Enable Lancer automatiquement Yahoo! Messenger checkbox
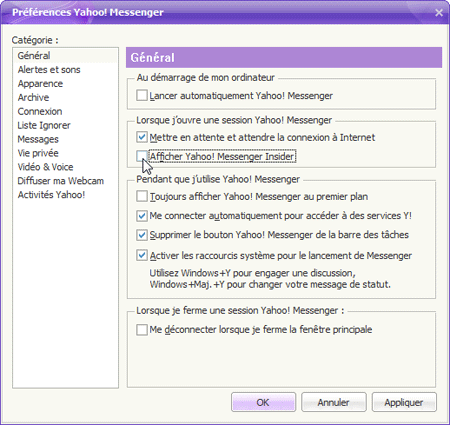The height and width of the screenshot is (425, 450). 142,96
